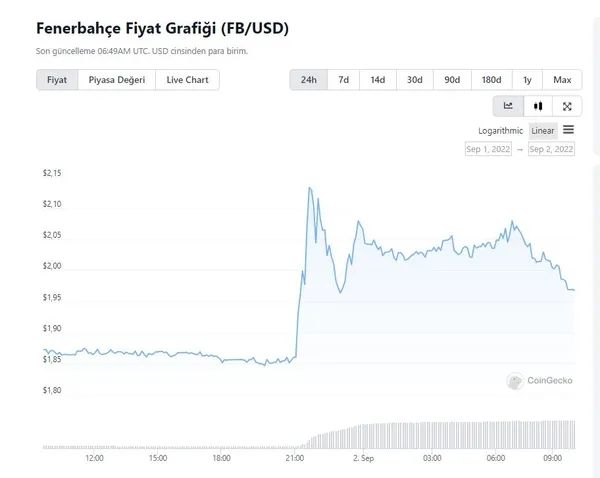Screen dimensions: 600x478
Task: Switch to candlestick chart view
Action: [538, 106]
